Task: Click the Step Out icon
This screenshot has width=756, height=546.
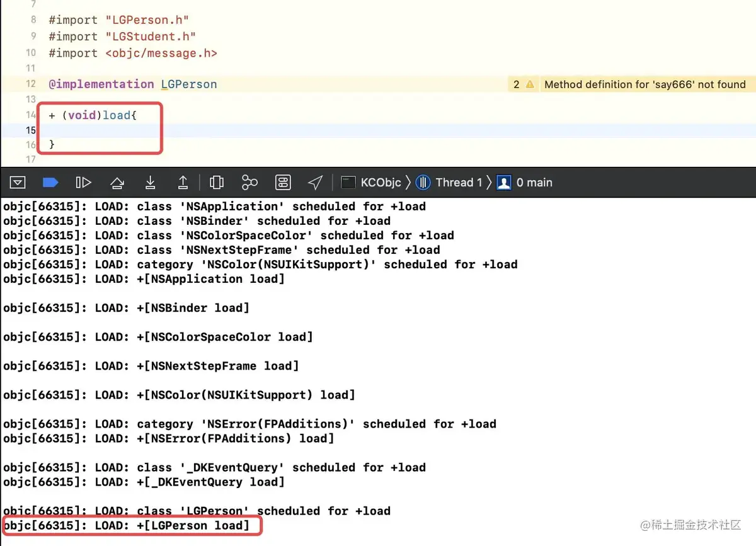Action: (x=183, y=183)
